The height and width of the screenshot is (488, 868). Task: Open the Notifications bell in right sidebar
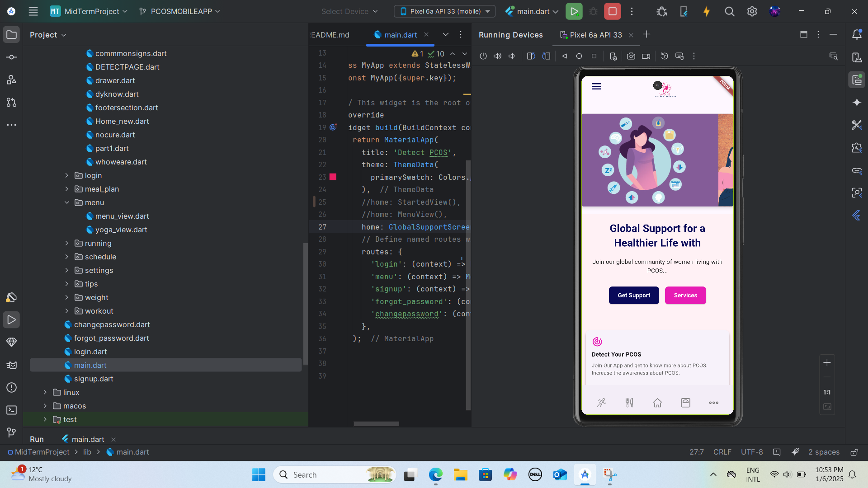(x=856, y=34)
